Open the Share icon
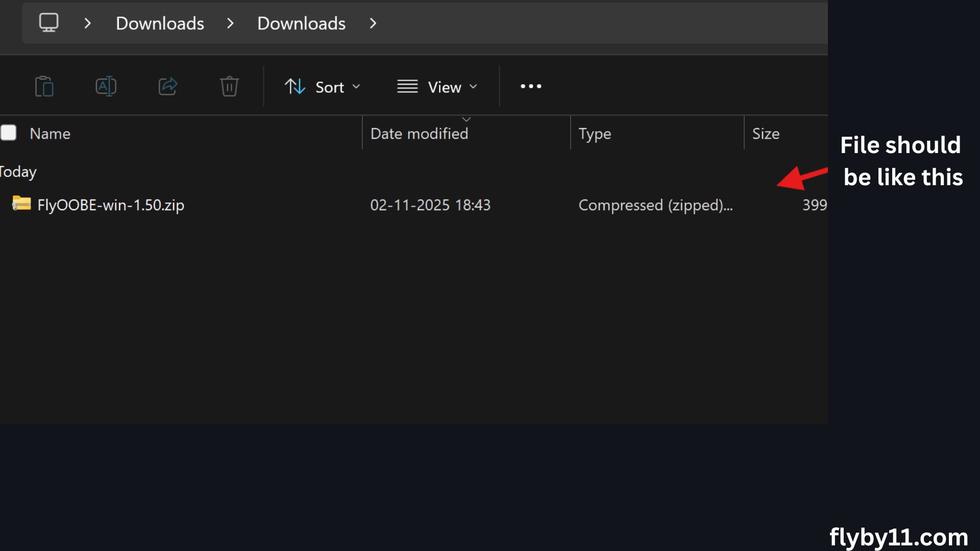This screenshot has width=980, height=551. [x=167, y=86]
